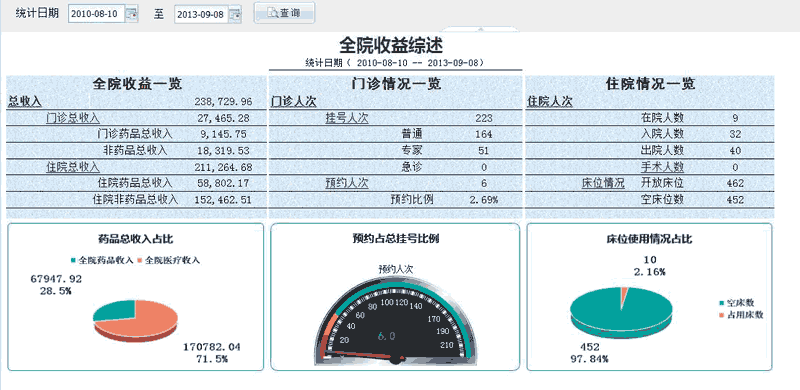This screenshot has height=390, width=800.
Task: Click the 全院医疗收入 legend color marker
Action: [140, 260]
